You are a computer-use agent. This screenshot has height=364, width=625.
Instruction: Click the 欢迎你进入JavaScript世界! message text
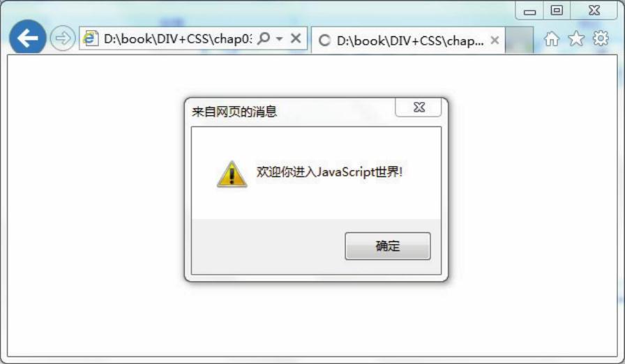(329, 172)
